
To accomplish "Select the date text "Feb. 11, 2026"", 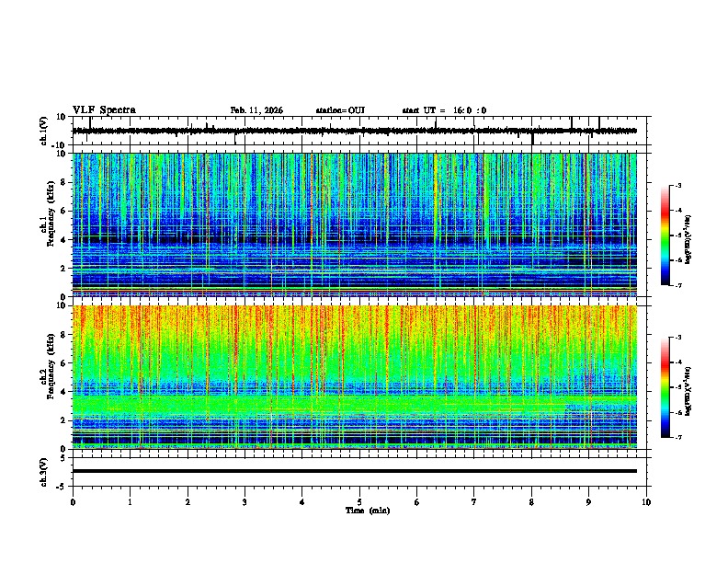I will click(256, 110).
